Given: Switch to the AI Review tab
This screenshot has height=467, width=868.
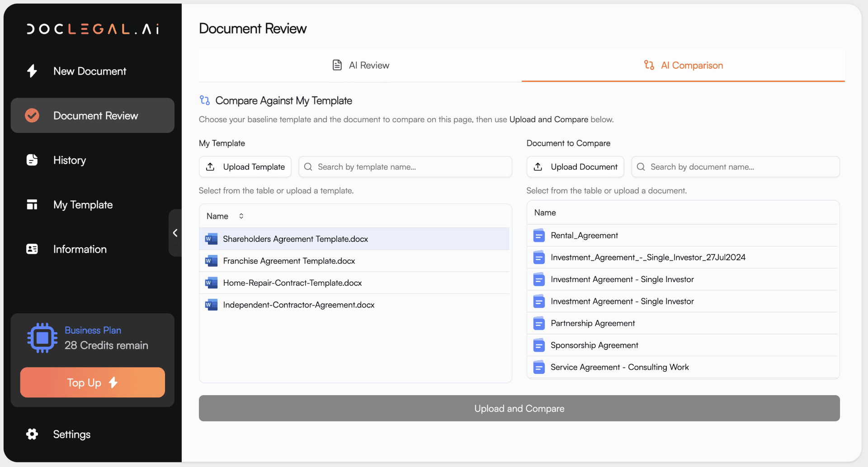Looking at the screenshot, I should click(x=360, y=65).
